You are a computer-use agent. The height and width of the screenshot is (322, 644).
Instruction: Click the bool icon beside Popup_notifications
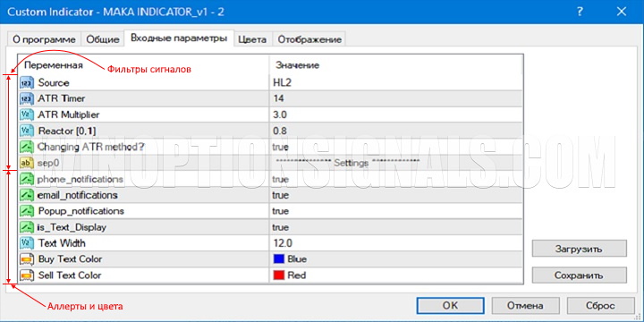pos(27,211)
